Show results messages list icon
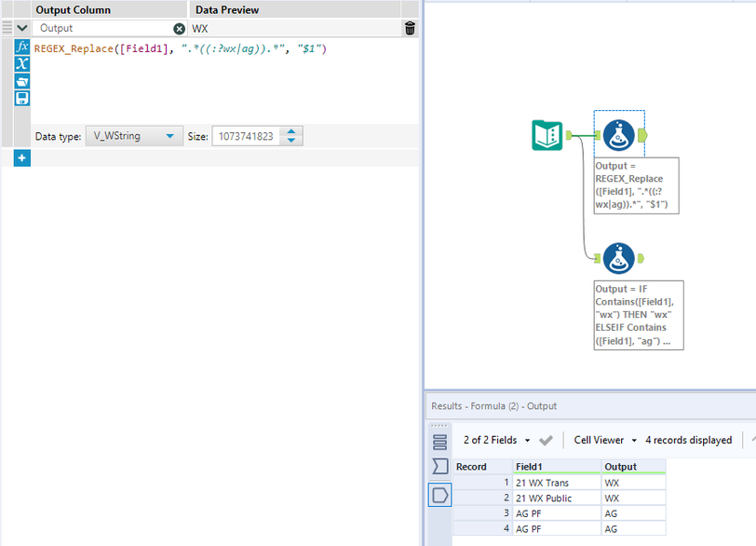Image resolution: width=756 pixels, height=546 pixels. pyautogui.click(x=439, y=442)
